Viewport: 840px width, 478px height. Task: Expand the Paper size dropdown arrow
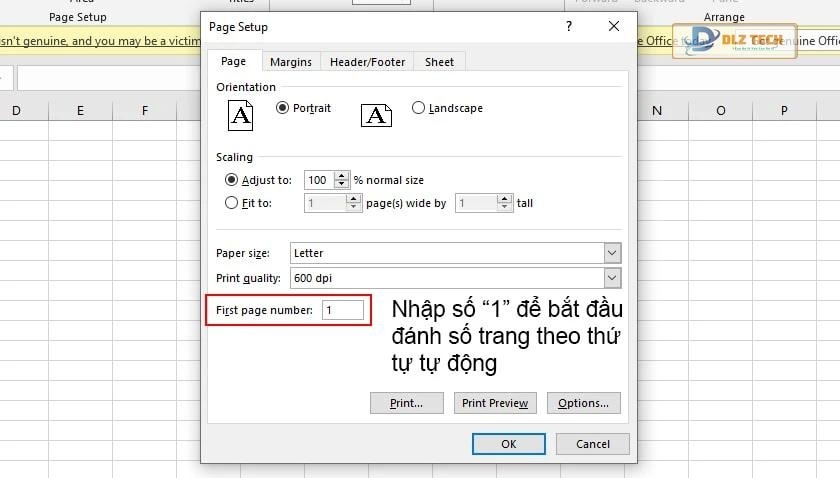612,253
